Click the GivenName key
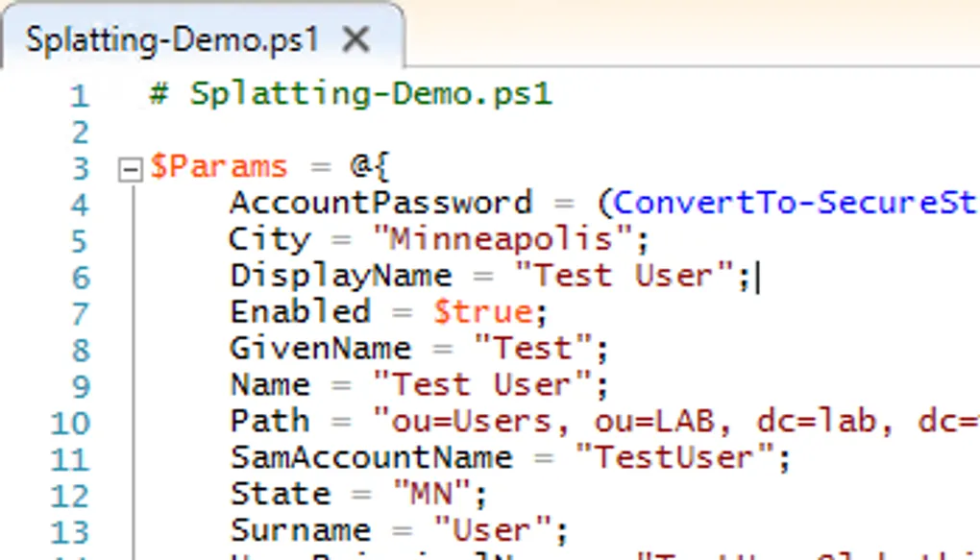Viewport: 980px width, 560px height. coord(320,348)
